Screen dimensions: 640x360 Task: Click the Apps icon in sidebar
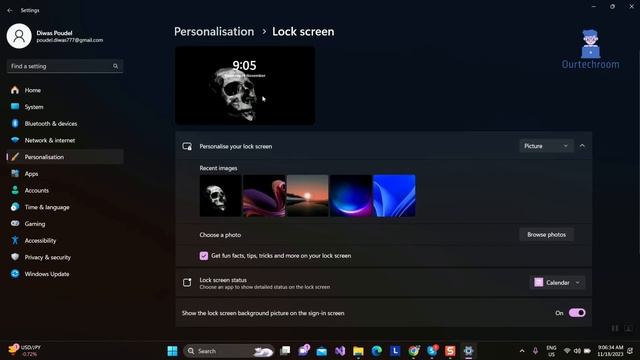(x=15, y=173)
